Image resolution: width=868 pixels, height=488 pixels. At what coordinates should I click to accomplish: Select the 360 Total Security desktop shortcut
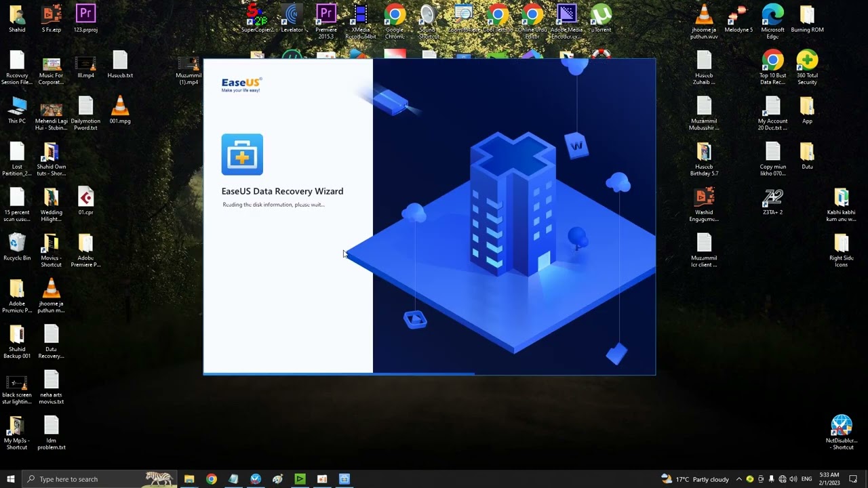(x=807, y=68)
